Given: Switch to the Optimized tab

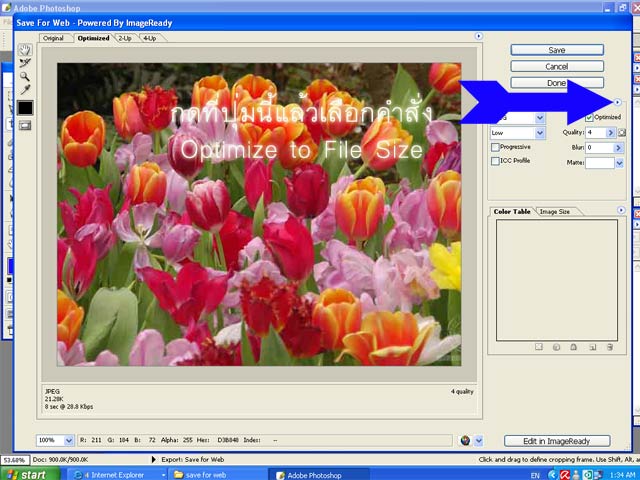Looking at the screenshot, I should (x=93, y=38).
